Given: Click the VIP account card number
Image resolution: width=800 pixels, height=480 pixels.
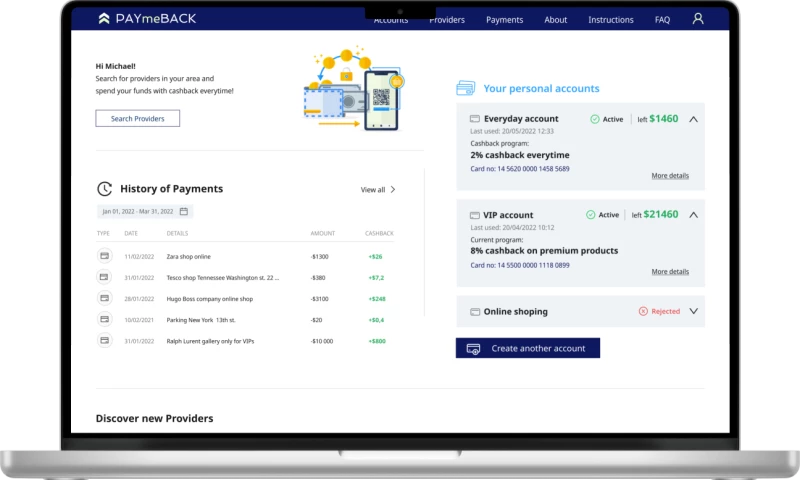Looking at the screenshot, I should [520, 265].
